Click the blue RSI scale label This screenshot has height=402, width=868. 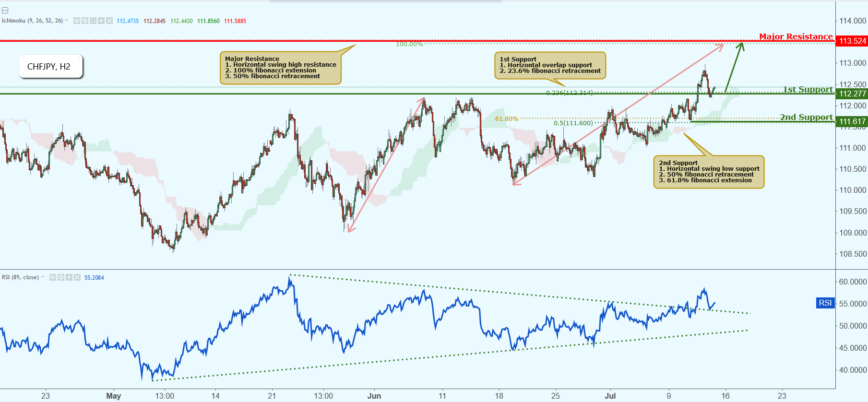tap(825, 303)
